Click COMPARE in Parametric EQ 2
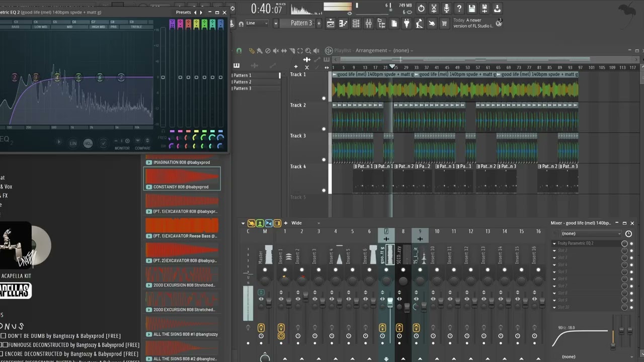Viewport: 644px width, 362px height. pos(142,148)
